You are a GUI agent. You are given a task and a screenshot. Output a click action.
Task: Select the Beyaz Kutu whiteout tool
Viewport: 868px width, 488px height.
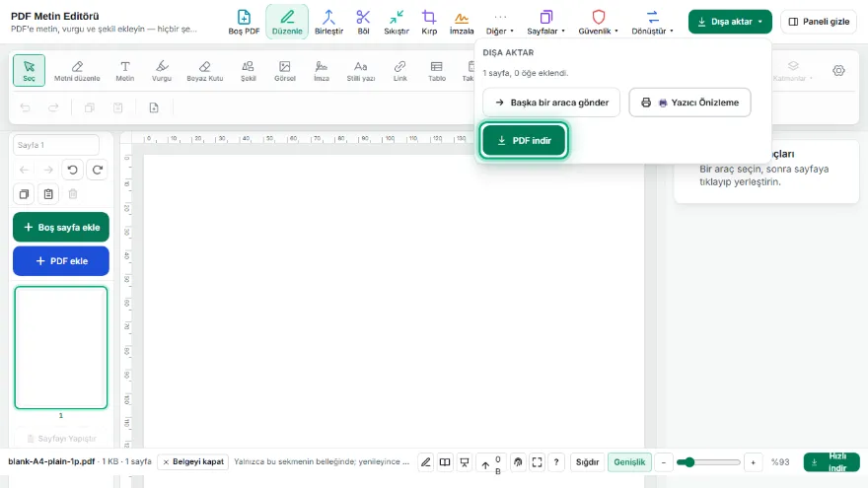click(205, 70)
